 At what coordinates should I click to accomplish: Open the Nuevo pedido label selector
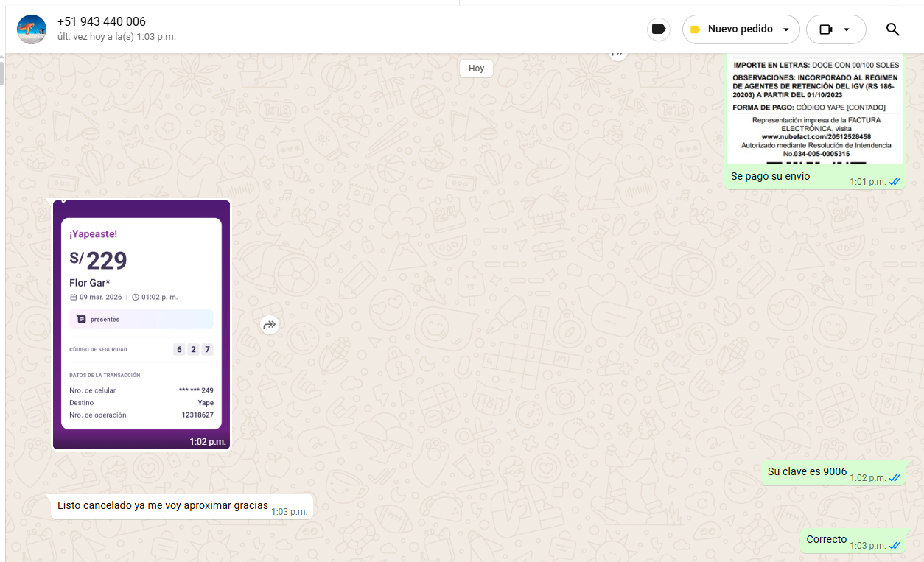[740, 29]
